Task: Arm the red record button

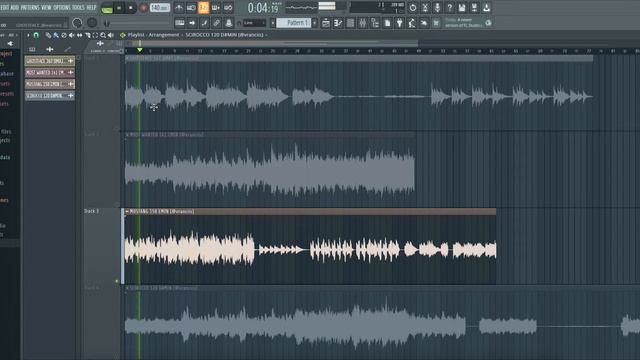Action: pyautogui.click(x=143, y=8)
